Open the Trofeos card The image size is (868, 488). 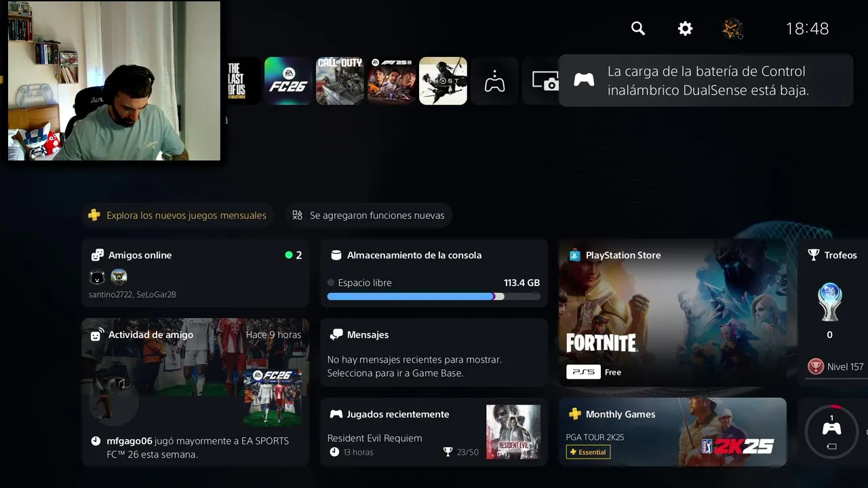coord(833,312)
